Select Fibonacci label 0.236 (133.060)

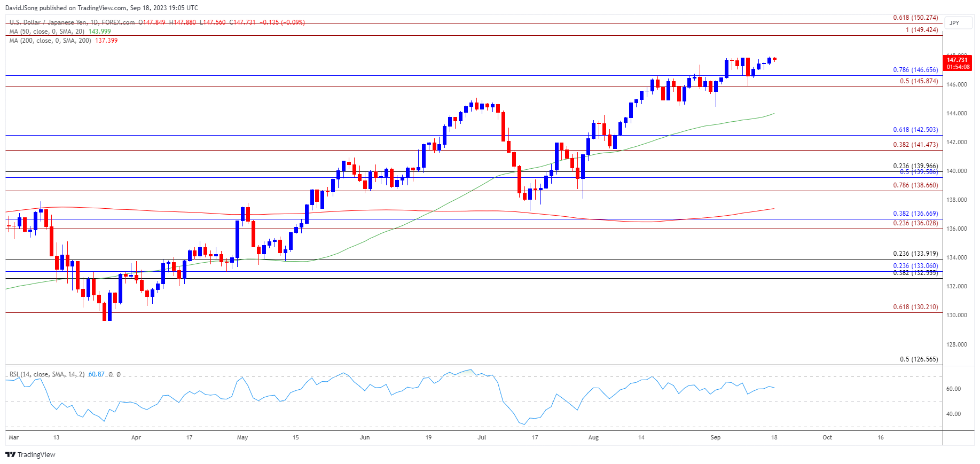coord(915,266)
